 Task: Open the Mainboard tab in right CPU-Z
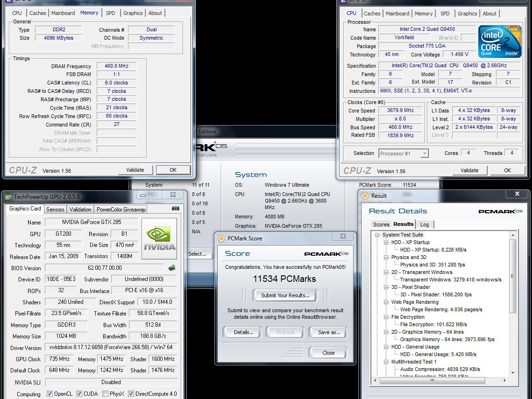397,14
